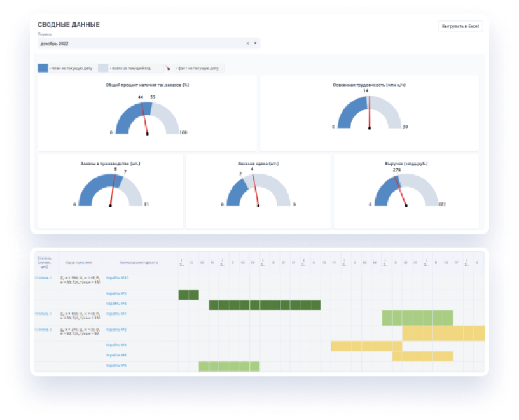Click the orders delivered gauge

tap(258, 190)
